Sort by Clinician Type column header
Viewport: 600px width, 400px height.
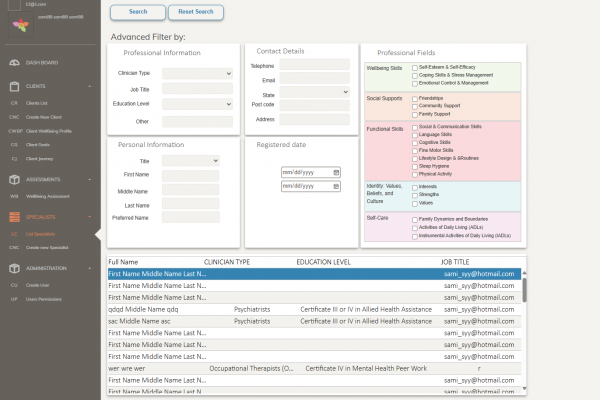point(227,262)
